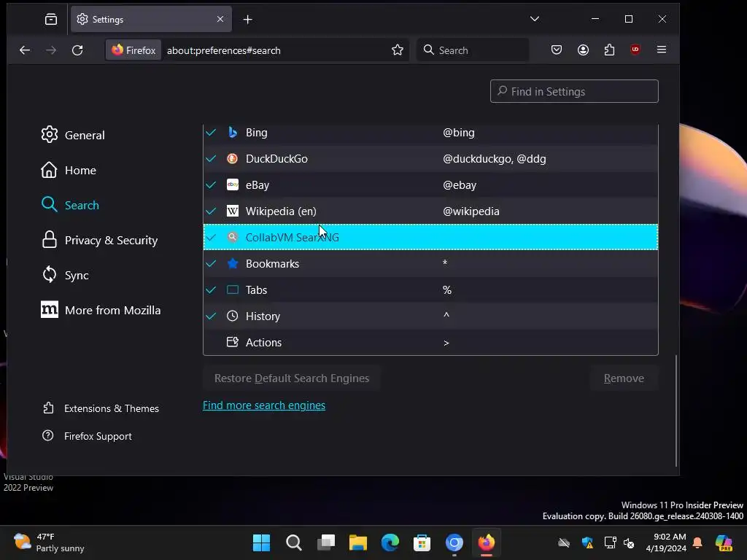Select the CollabVM SearXNG engine name
The image size is (747, 560).
292,237
